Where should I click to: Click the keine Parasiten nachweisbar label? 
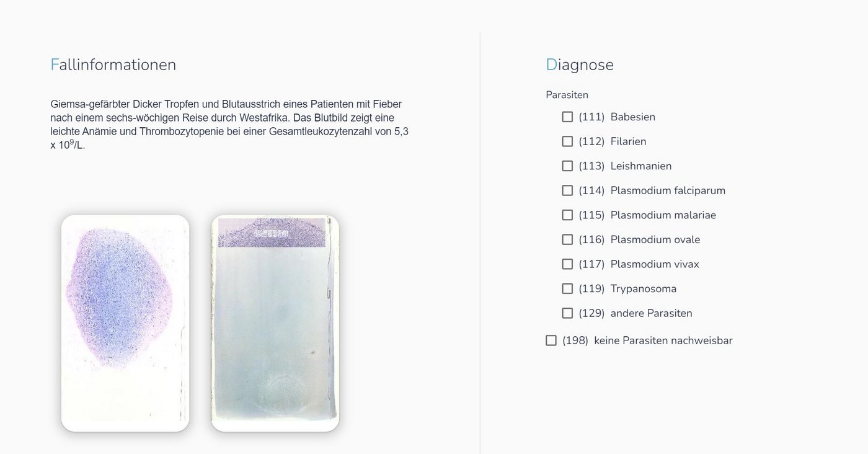click(x=663, y=340)
